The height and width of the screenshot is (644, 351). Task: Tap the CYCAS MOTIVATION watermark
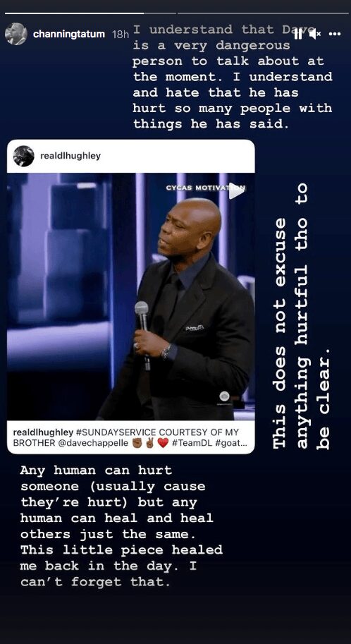(x=205, y=188)
